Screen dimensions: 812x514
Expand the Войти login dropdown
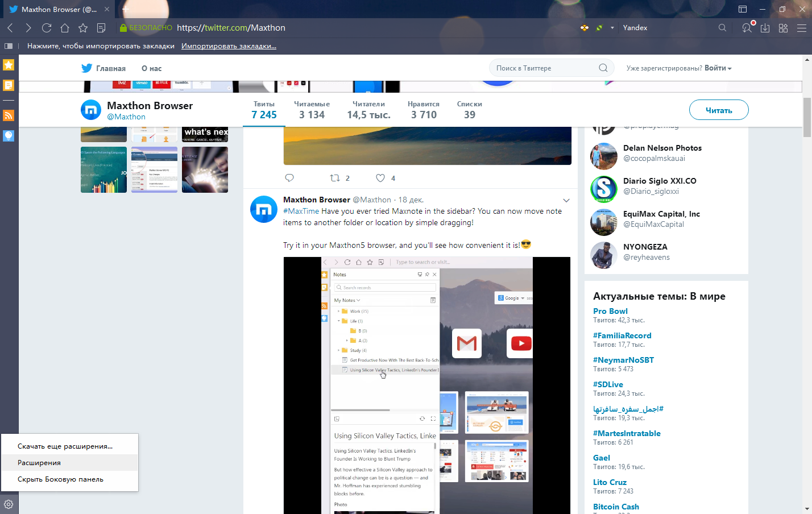718,68
